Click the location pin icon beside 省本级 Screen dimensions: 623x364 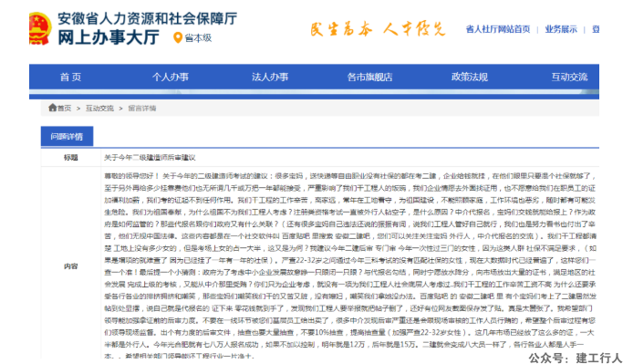click(x=178, y=37)
